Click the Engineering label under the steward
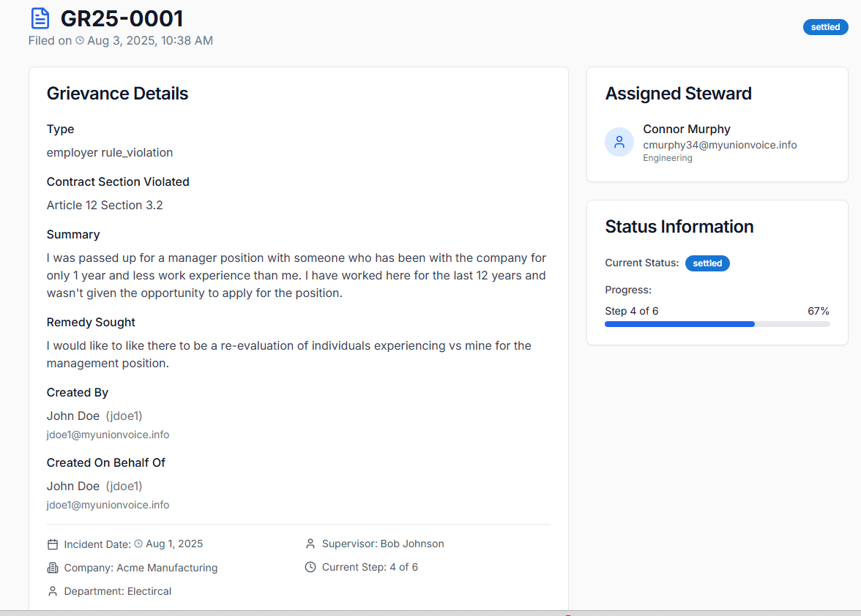Image resolution: width=861 pixels, height=616 pixels. 667,157
